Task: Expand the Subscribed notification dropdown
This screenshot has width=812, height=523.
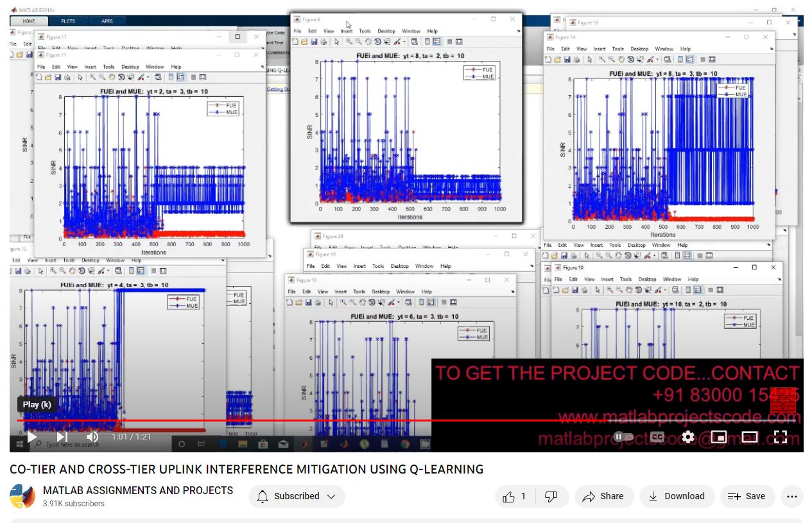Action: click(x=297, y=496)
